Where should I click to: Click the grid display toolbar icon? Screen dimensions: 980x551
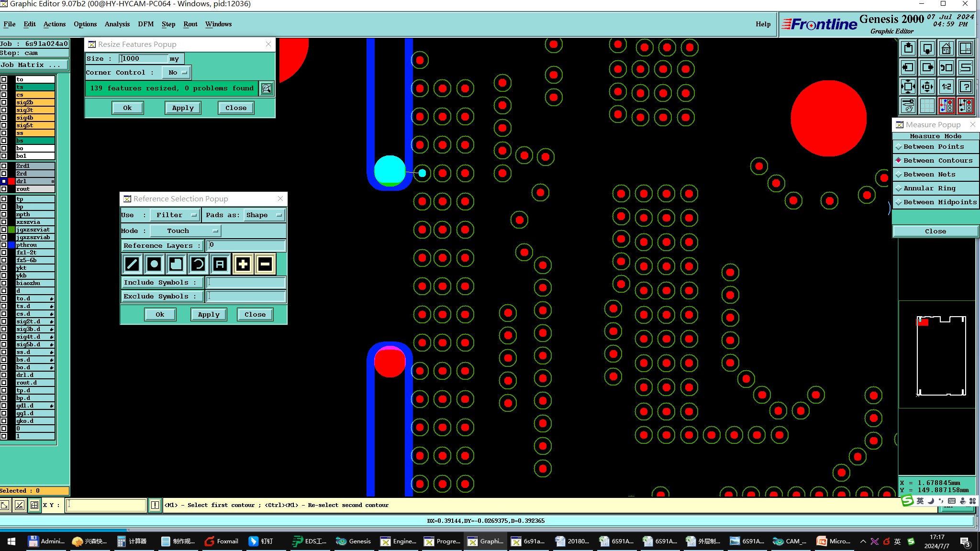(927, 106)
